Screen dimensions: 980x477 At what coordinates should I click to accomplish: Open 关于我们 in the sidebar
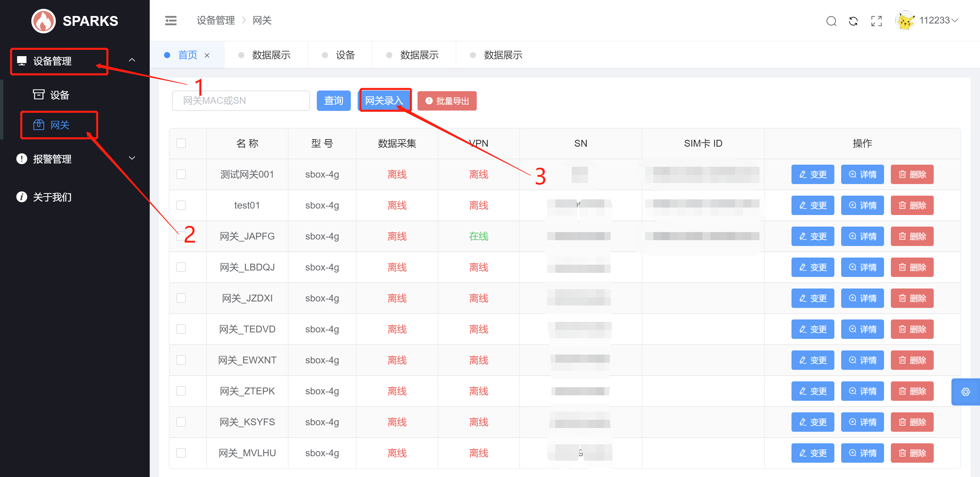click(x=52, y=197)
